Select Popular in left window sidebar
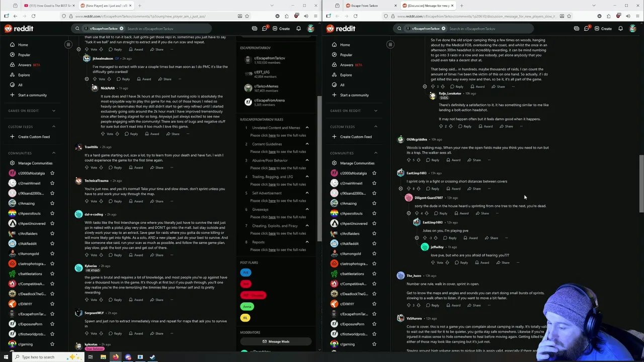 tap(24, 55)
